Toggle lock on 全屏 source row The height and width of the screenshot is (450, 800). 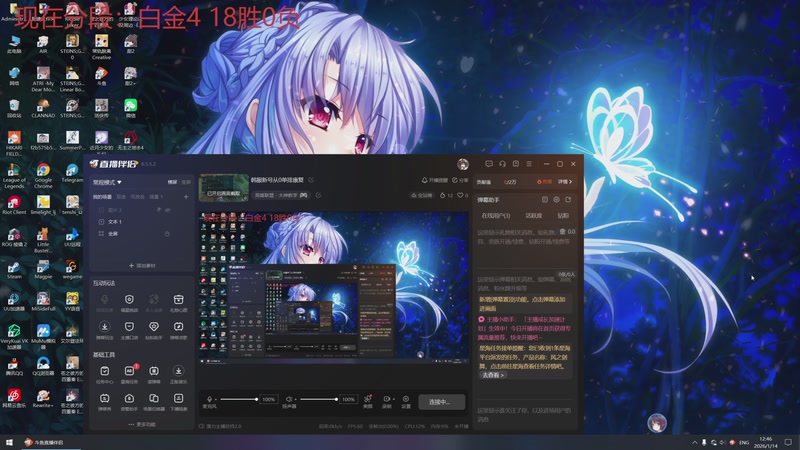pyautogui.click(x=167, y=234)
